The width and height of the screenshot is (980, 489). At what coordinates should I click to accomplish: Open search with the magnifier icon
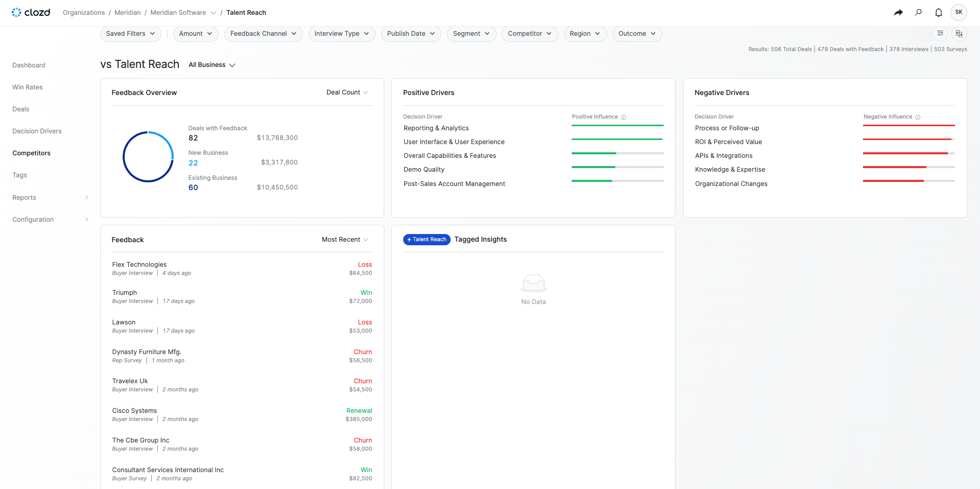pyautogui.click(x=918, y=12)
